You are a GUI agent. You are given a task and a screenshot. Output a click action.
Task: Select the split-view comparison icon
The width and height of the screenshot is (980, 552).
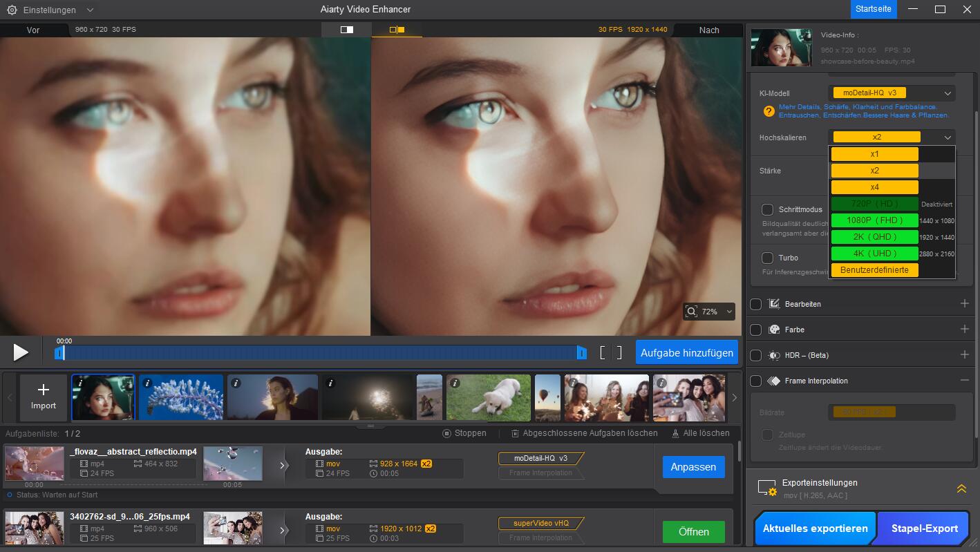pyautogui.click(x=346, y=30)
